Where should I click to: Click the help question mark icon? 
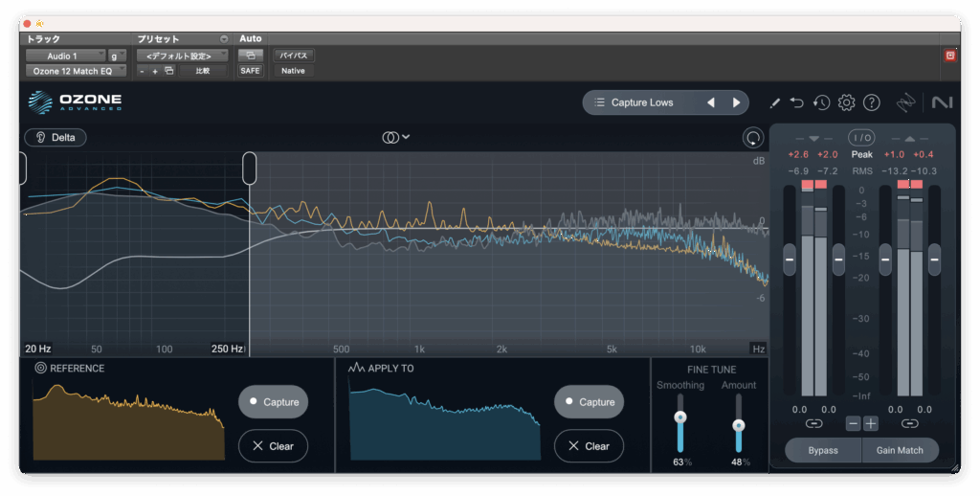pos(872,102)
